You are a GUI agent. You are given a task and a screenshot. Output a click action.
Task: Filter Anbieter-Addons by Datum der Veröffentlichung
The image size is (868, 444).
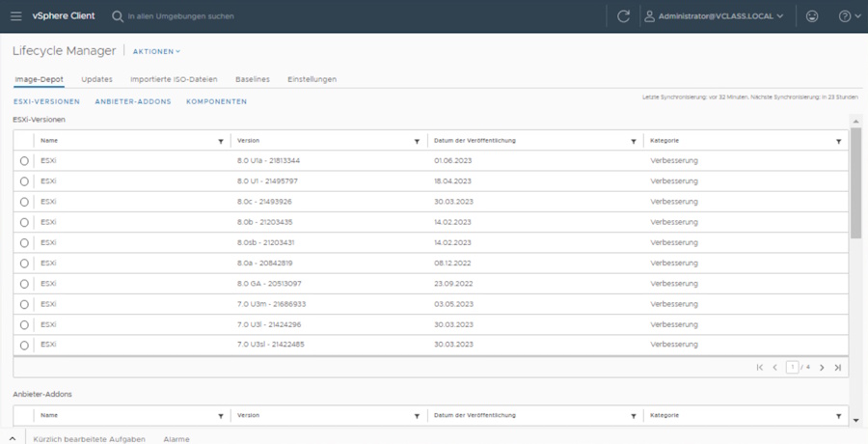tap(634, 416)
